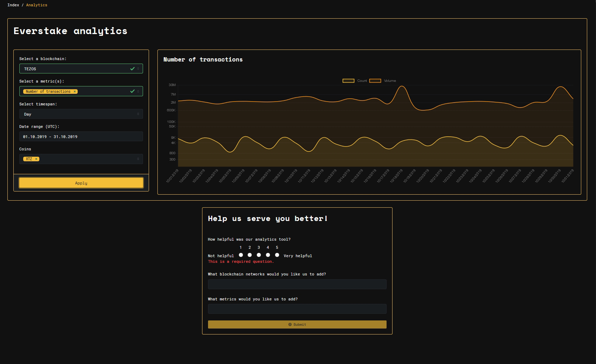Click the Very helpful label
Image resolution: width=596 pixels, height=364 pixels.
[298, 256]
